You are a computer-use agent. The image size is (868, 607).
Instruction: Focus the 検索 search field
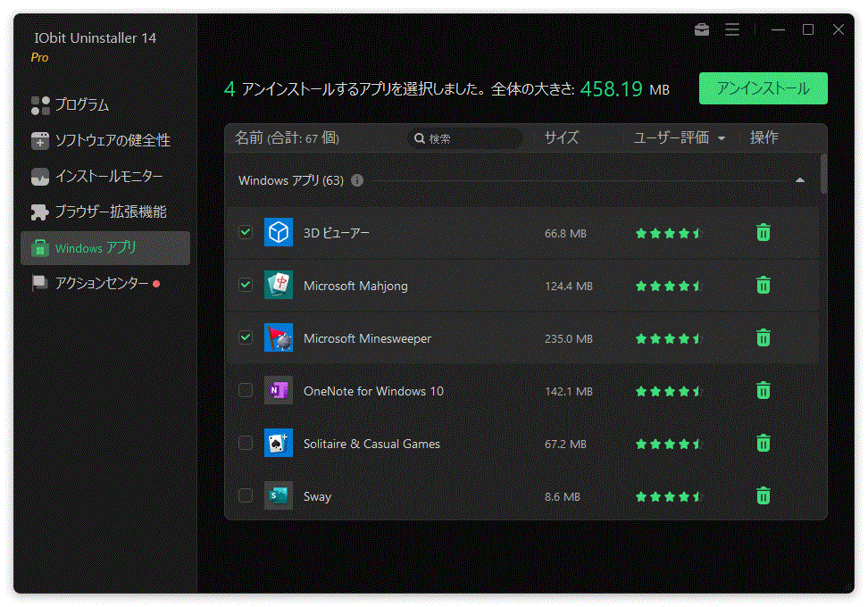[x=465, y=138]
